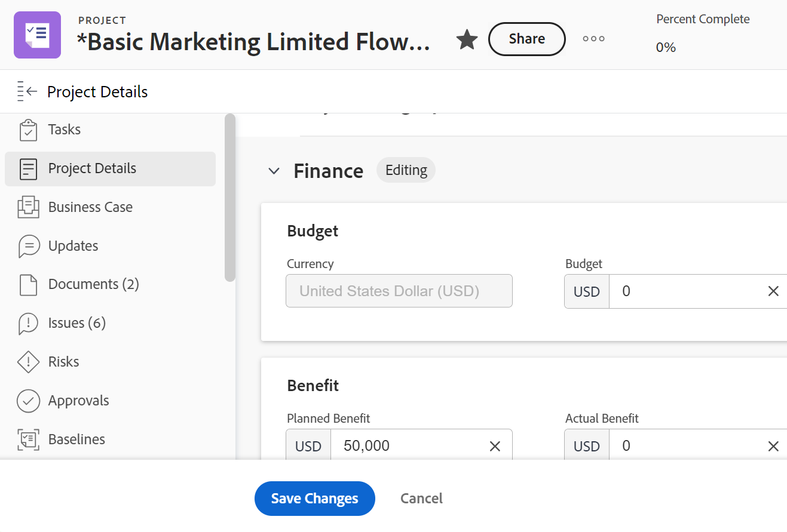This screenshot has width=787, height=532.
Task: Open Documents (2) section
Action: coord(93,284)
